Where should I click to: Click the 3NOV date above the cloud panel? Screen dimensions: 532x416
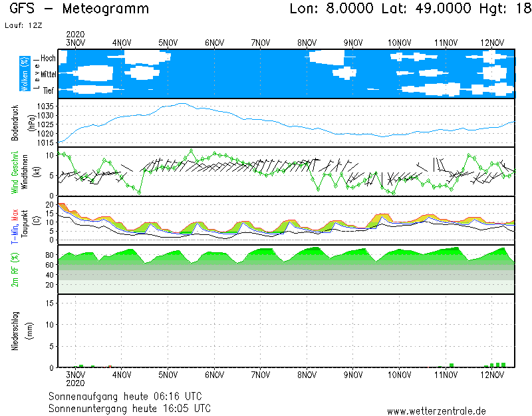tap(76, 43)
